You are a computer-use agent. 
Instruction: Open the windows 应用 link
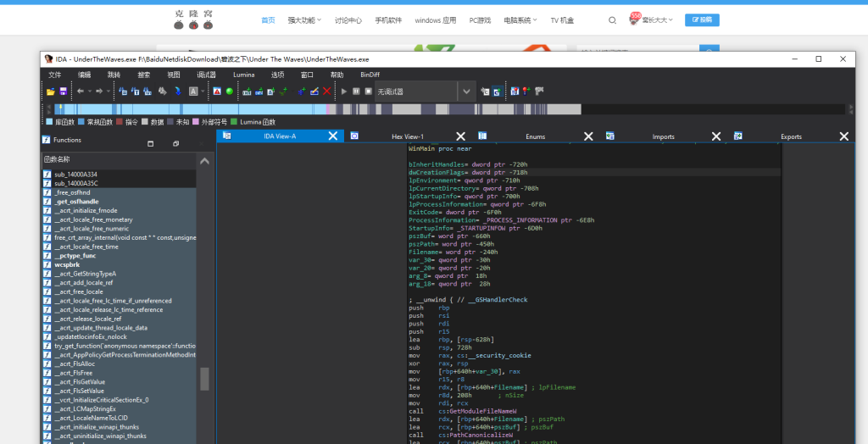[x=436, y=20]
